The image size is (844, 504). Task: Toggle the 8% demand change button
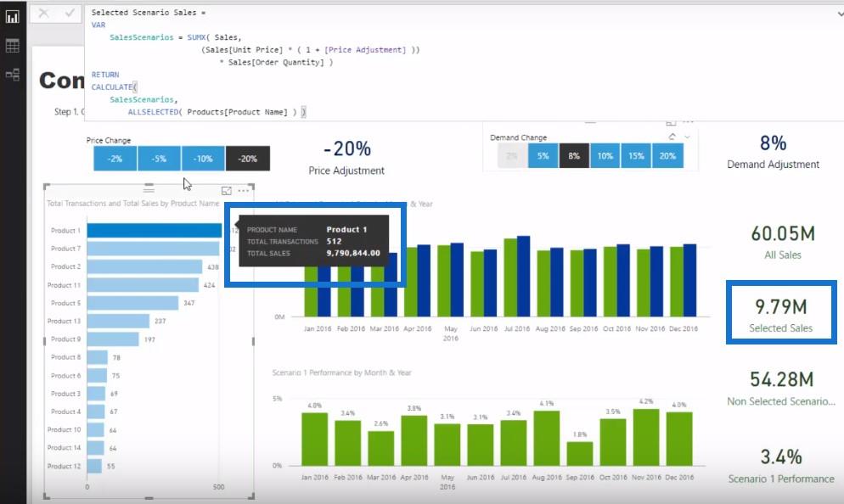574,156
